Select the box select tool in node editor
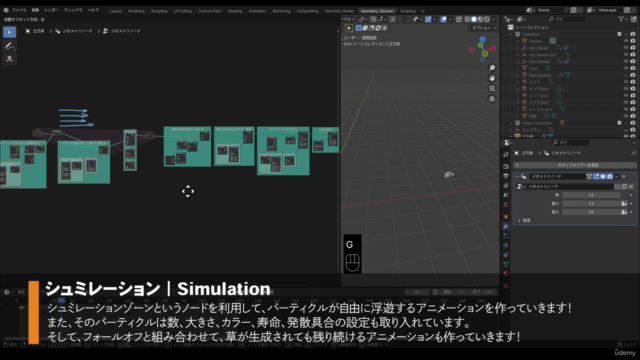 9,32
